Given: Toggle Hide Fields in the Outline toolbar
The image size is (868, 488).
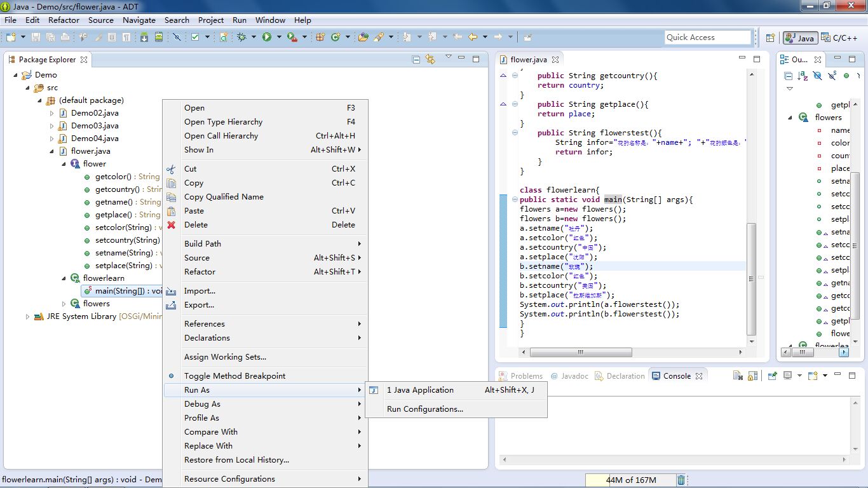Looking at the screenshot, I should [x=817, y=76].
